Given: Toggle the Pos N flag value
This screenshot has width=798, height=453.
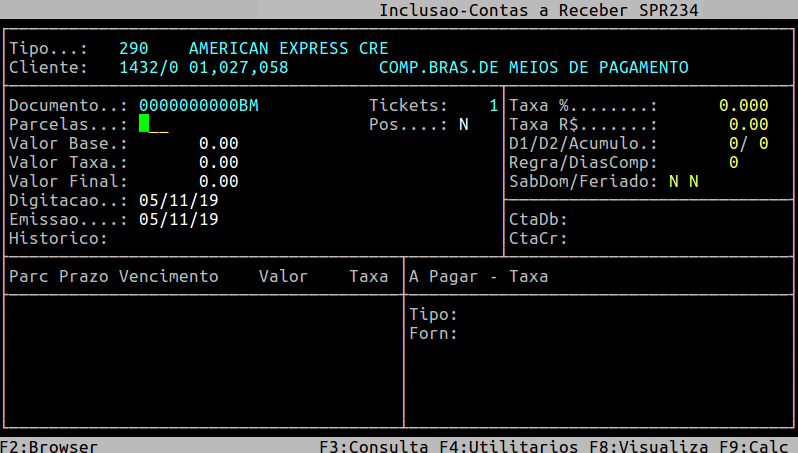Looking at the screenshot, I should point(463,124).
